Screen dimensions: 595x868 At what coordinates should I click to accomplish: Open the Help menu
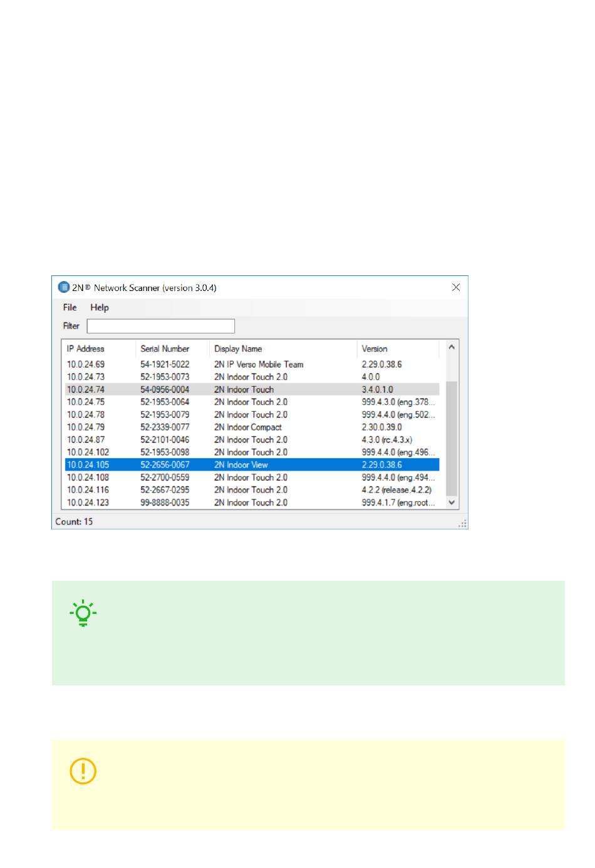pyautogui.click(x=100, y=307)
